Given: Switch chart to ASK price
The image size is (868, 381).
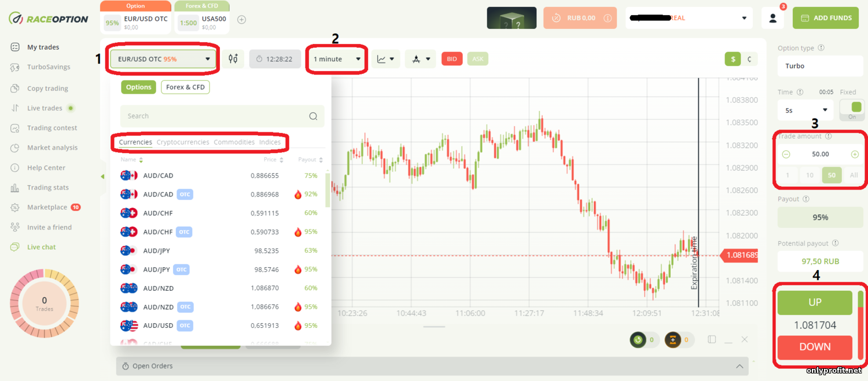Looking at the screenshot, I should (477, 59).
